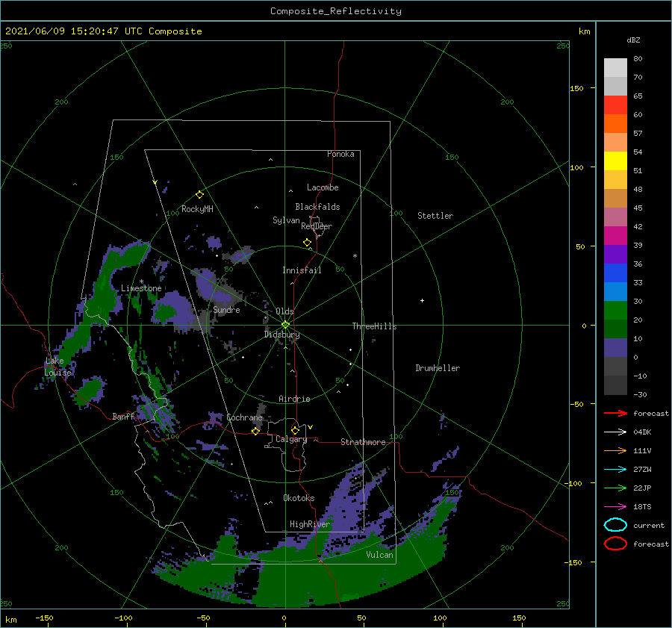Image resolution: width=672 pixels, height=628 pixels.
Task: Select the orange swatch between 60 and 57
Action: pyautogui.click(x=615, y=124)
